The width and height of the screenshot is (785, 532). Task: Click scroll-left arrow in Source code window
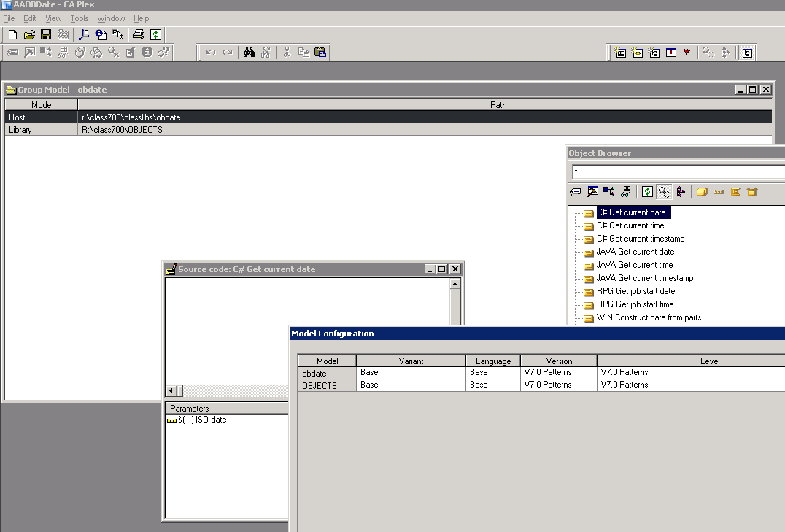171,390
